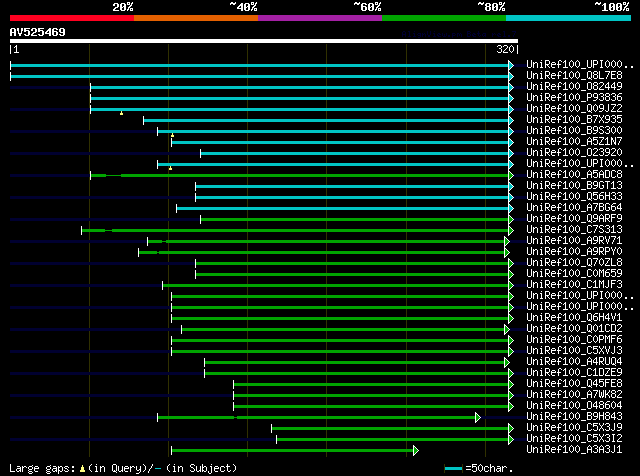Select the UniRef100_A4RUQ4 label
Screen dimensions: 640x476
click(x=574, y=362)
